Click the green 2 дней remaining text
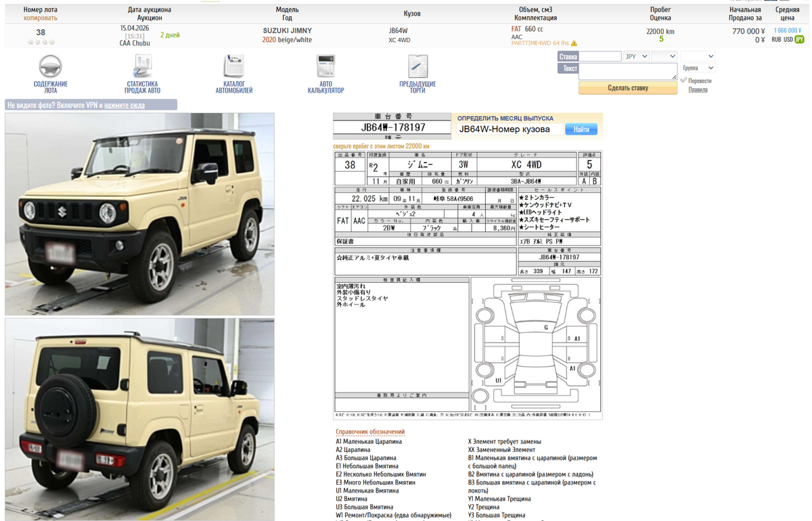The width and height of the screenshot is (812, 521). point(170,35)
